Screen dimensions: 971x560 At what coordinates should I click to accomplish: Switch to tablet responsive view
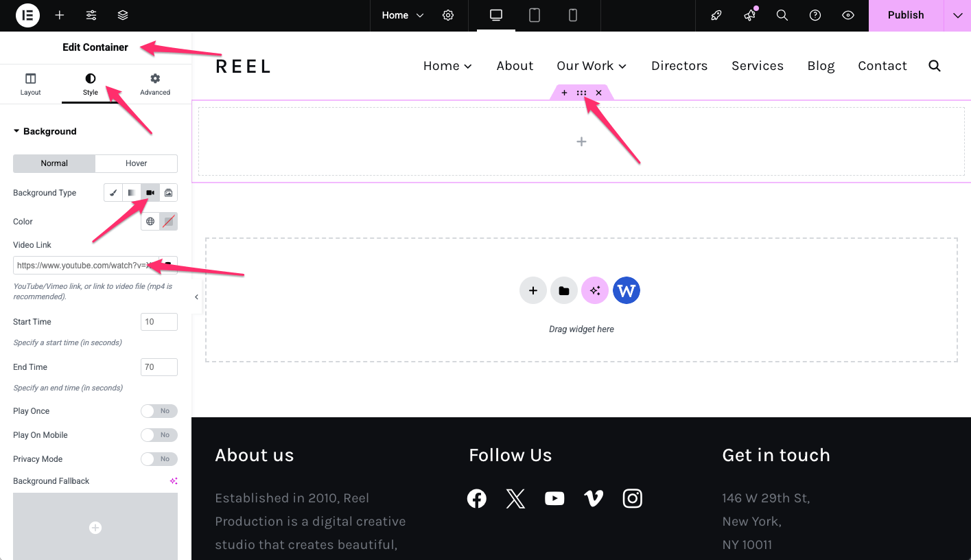(x=535, y=15)
